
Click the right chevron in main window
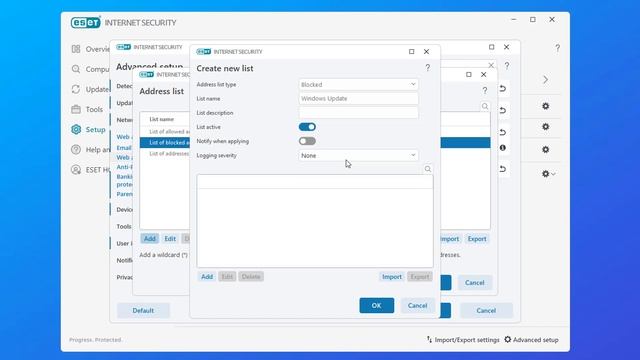coord(546,80)
